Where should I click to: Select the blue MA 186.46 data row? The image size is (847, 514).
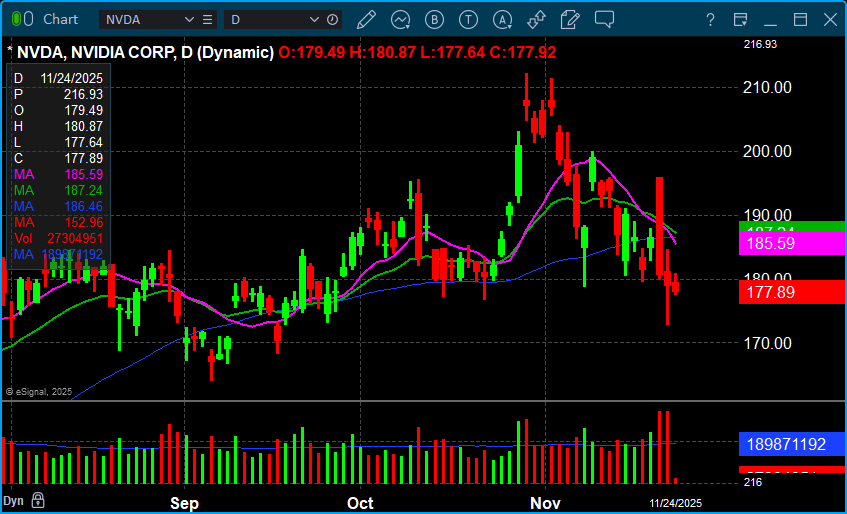click(x=58, y=206)
